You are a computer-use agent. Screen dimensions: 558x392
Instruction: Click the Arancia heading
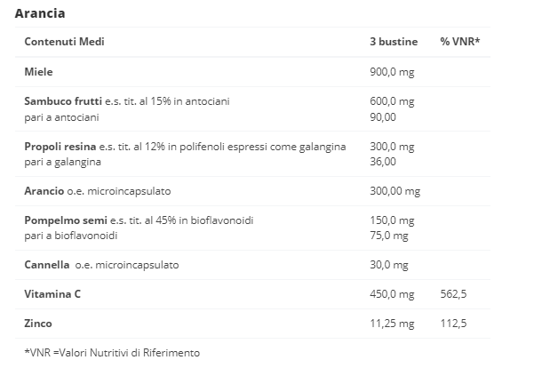click(x=40, y=13)
